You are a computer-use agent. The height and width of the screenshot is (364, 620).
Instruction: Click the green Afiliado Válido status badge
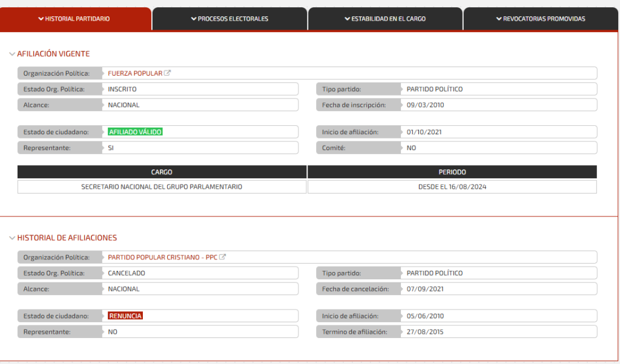coord(135,132)
